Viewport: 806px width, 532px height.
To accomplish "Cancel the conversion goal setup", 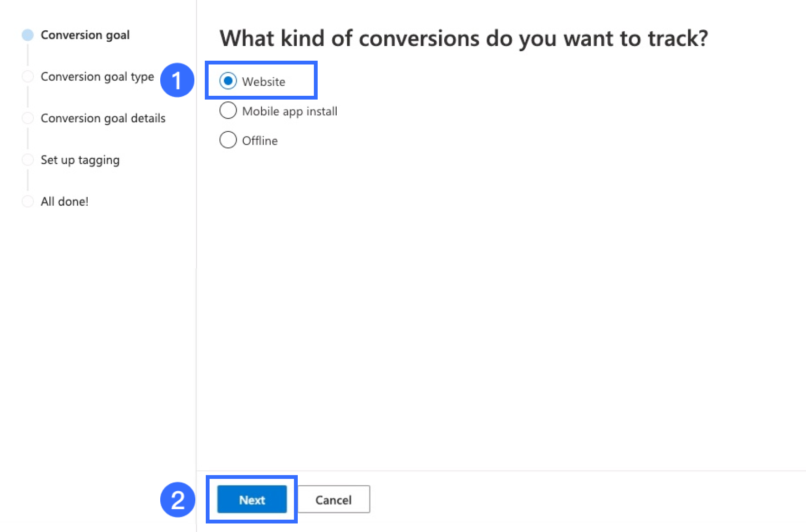I will tap(333, 500).
